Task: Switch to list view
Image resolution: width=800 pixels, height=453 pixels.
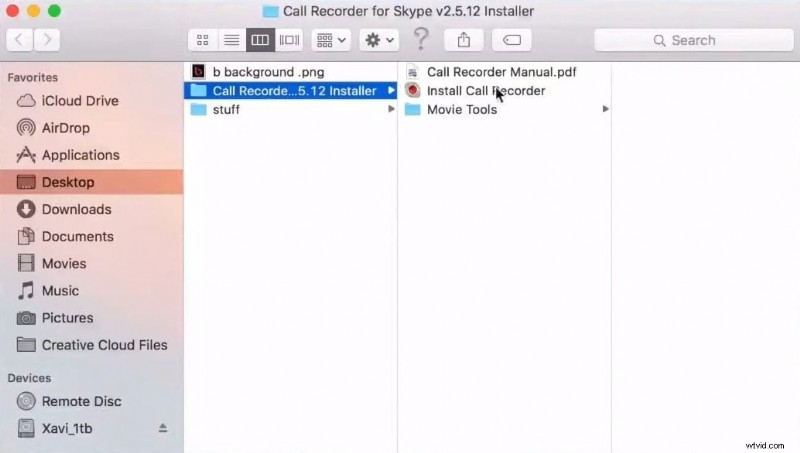Action: (x=232, y=40)
